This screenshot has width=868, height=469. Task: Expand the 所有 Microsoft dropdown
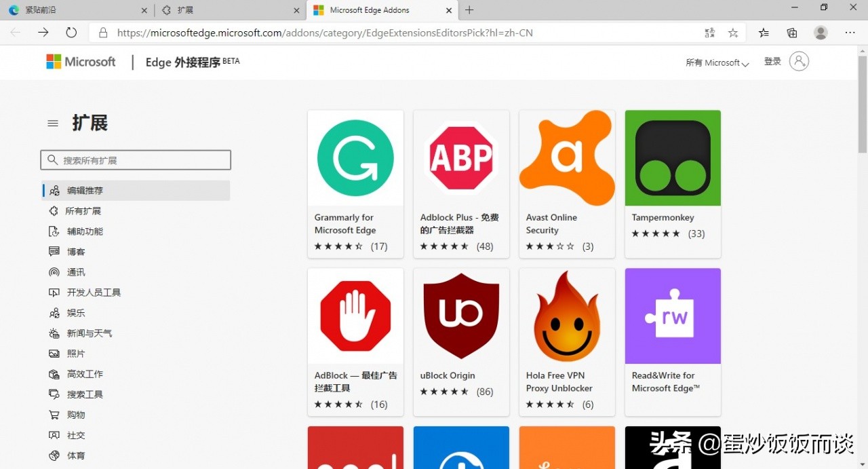[x=717, y=62]
